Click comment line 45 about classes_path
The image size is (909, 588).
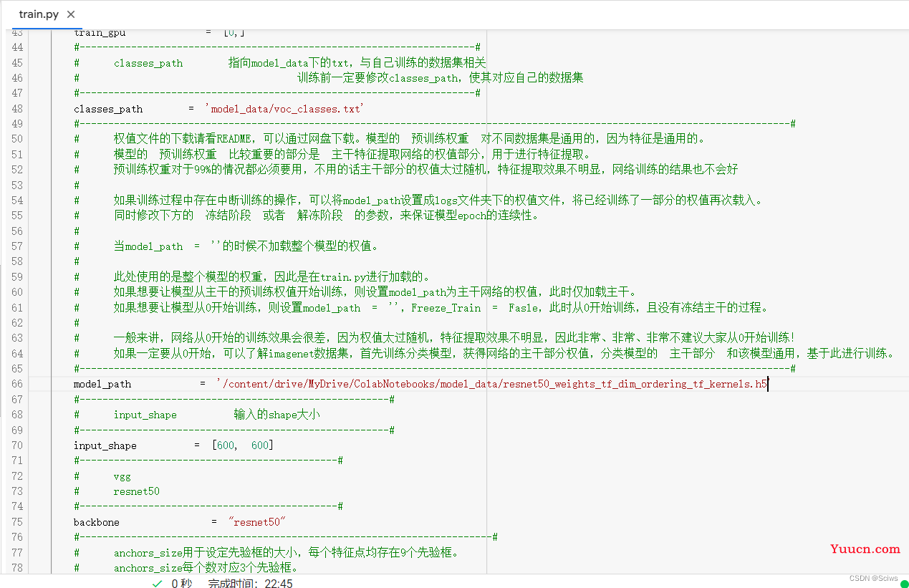(x=280, y=63)
